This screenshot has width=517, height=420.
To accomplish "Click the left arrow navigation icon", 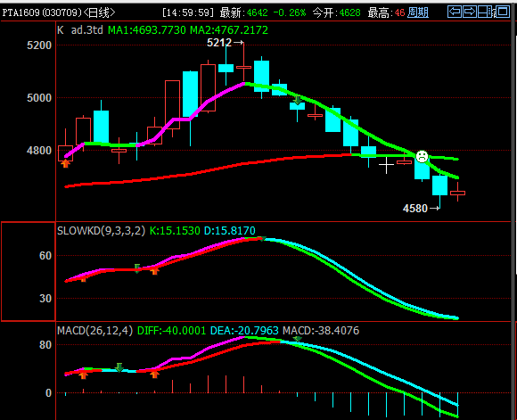I will tap(455, 12).
